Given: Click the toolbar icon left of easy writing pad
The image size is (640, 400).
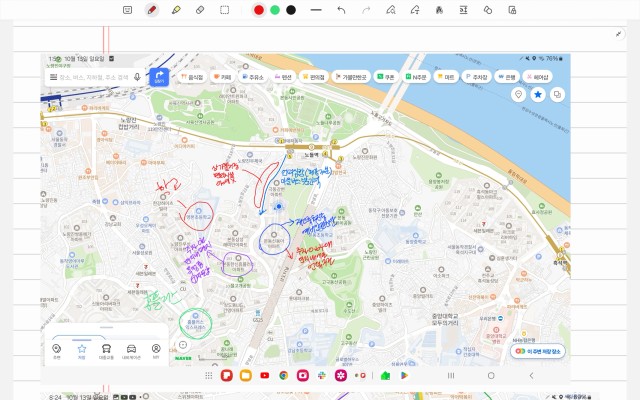Looking at the screenshot, I should [439, 10].
